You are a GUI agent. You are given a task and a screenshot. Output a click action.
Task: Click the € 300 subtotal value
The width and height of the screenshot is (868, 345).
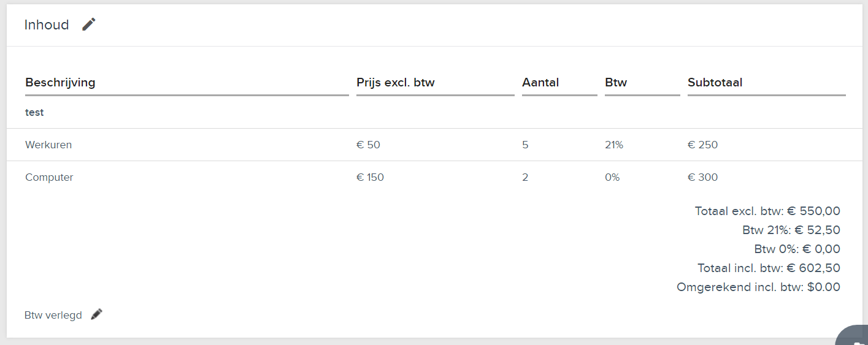702,178
